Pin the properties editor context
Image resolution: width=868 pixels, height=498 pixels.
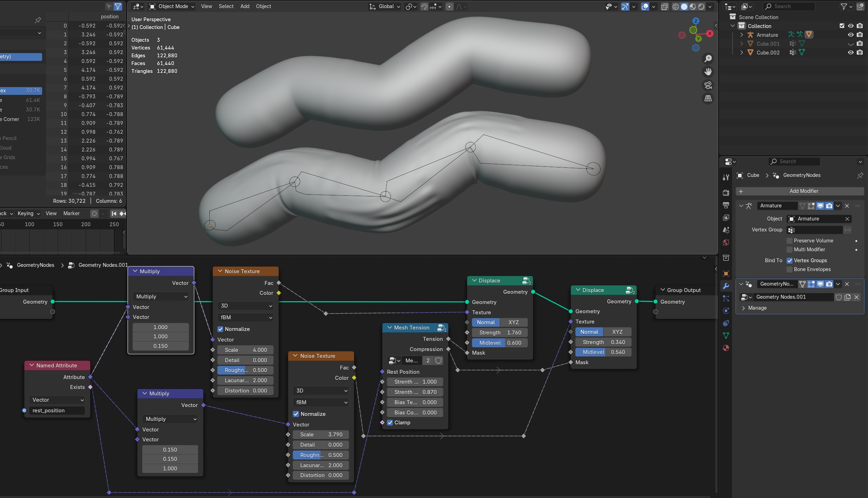click(x=860, y=176)
